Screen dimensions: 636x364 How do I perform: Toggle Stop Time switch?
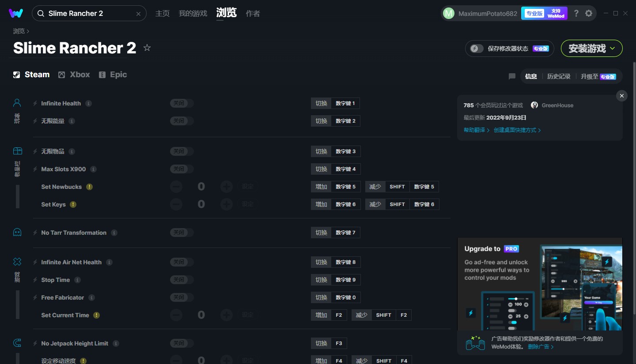click(x=182, y=280)
